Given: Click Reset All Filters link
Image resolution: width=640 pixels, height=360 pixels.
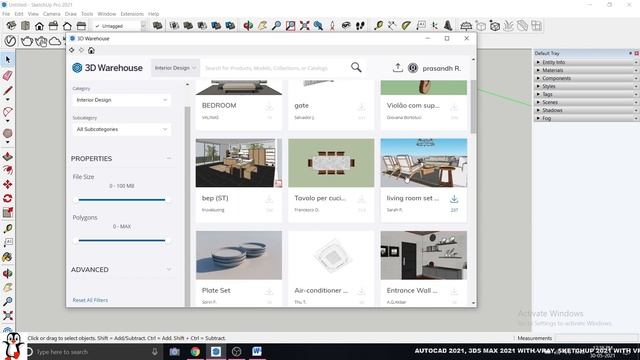Looking at the screenshot, I should (90, 300).
